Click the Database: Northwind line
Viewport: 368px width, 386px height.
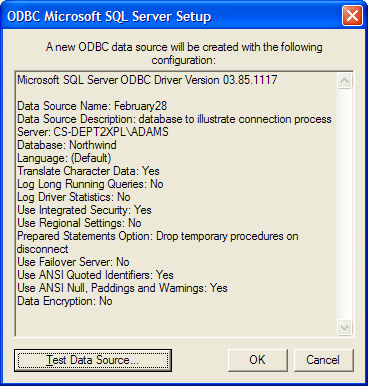67,145
